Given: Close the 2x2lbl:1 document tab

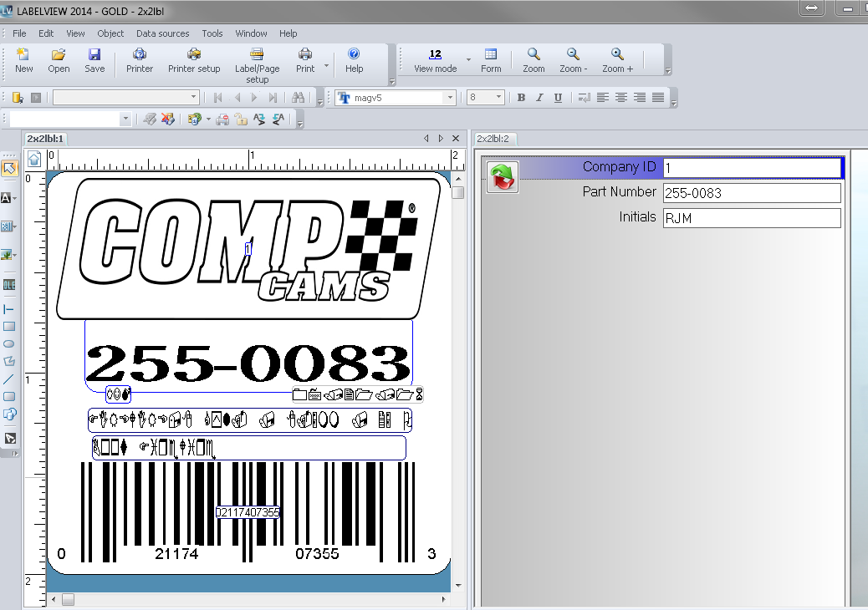Looking at the screenshot, I should click(x=456, y=138).
